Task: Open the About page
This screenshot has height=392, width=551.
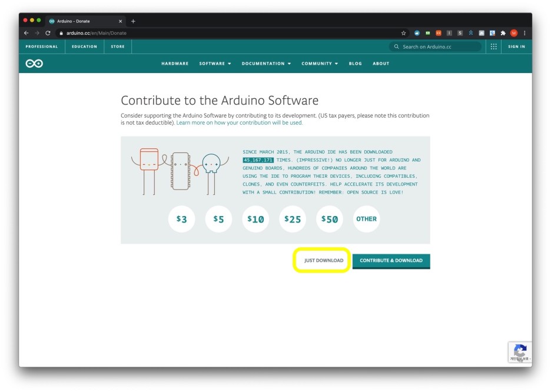Action: [x=381, y=64]
